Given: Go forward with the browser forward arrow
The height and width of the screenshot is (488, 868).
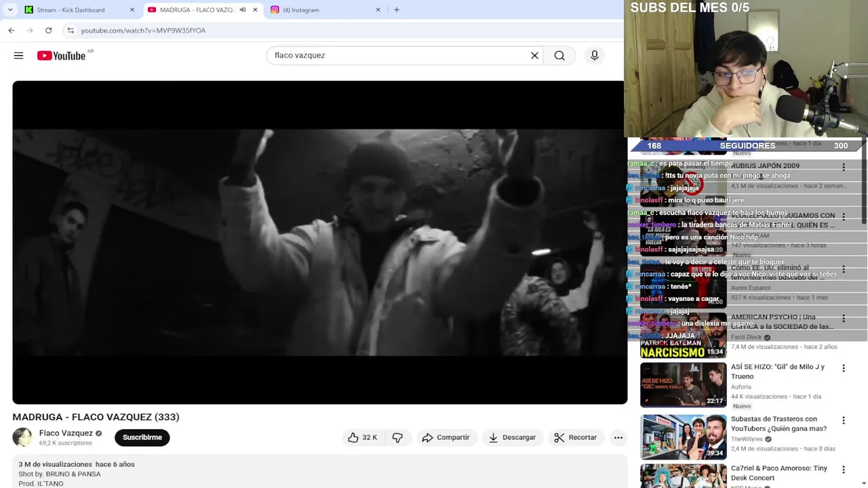Looking at the screenshot, I should coord(30,30).
